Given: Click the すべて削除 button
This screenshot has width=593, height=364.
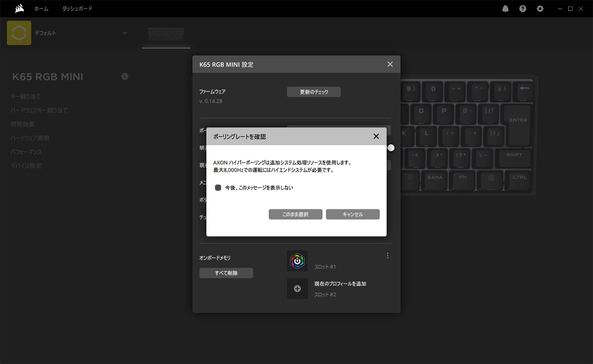Looking at the screenshot, I should (x=227, y=273).
